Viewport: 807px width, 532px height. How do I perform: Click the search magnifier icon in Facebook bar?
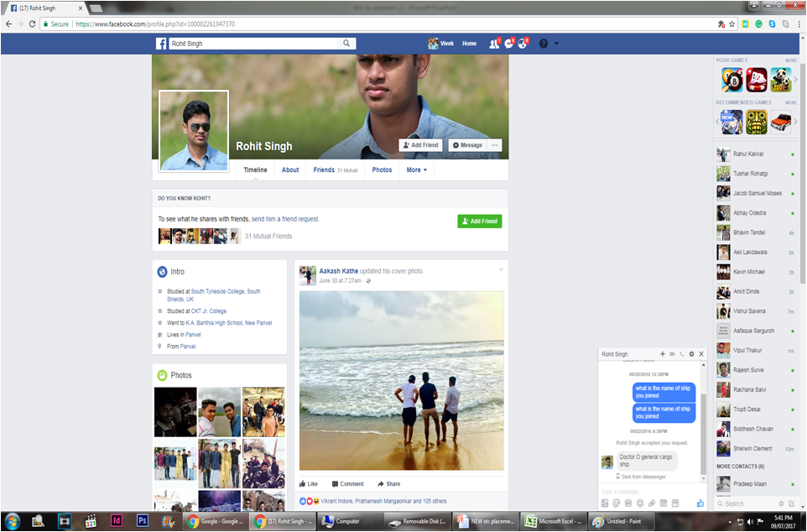(346, 44)
